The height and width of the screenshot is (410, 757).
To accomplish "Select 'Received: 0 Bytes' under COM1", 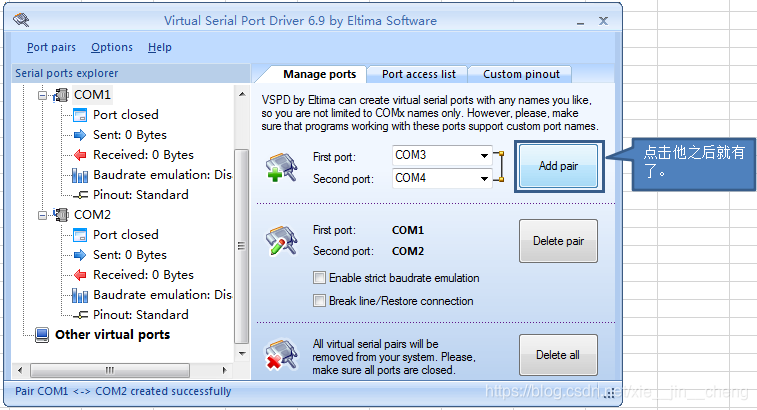I will tap(143, 155).
